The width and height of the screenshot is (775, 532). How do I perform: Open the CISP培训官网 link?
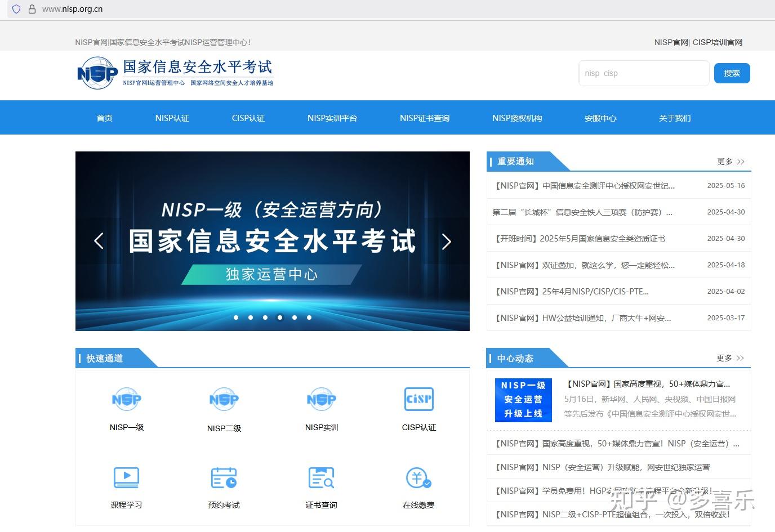(718, 42)
